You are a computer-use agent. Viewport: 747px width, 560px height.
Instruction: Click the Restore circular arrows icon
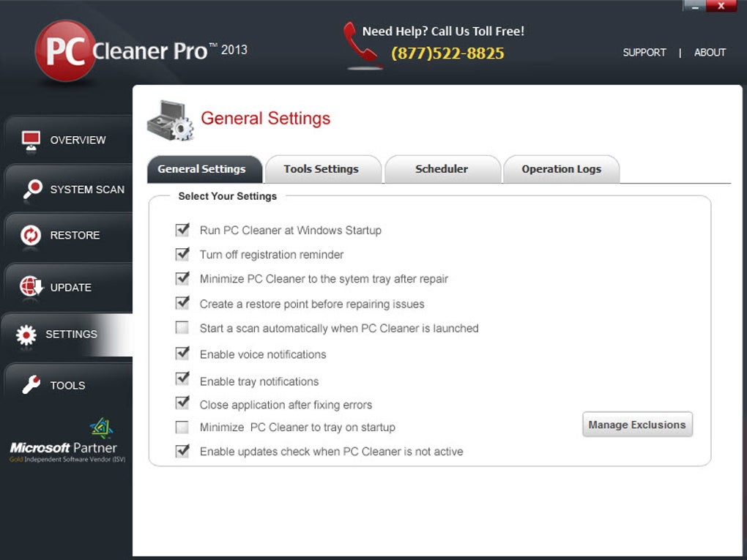[31, 235]
